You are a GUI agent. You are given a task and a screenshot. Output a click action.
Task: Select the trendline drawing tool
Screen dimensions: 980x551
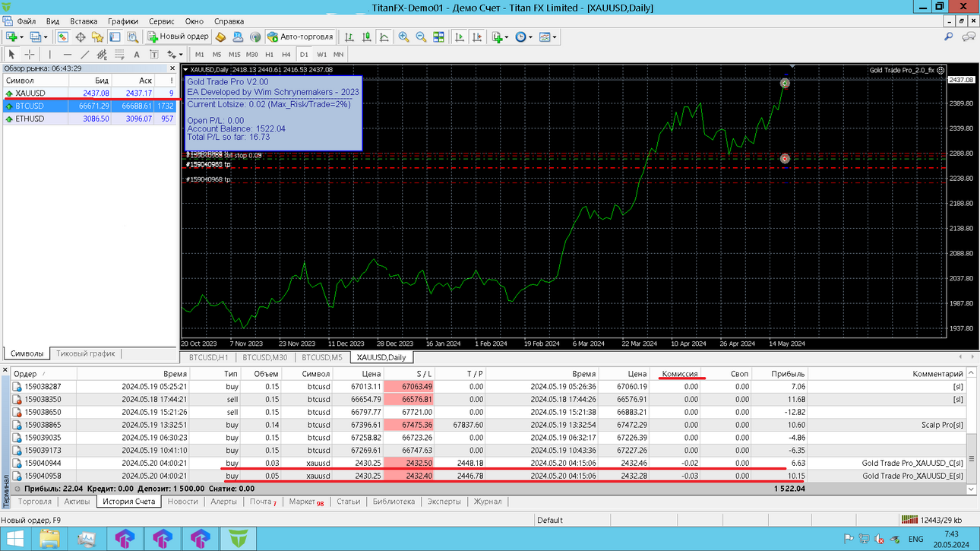[x=84, y=55]
